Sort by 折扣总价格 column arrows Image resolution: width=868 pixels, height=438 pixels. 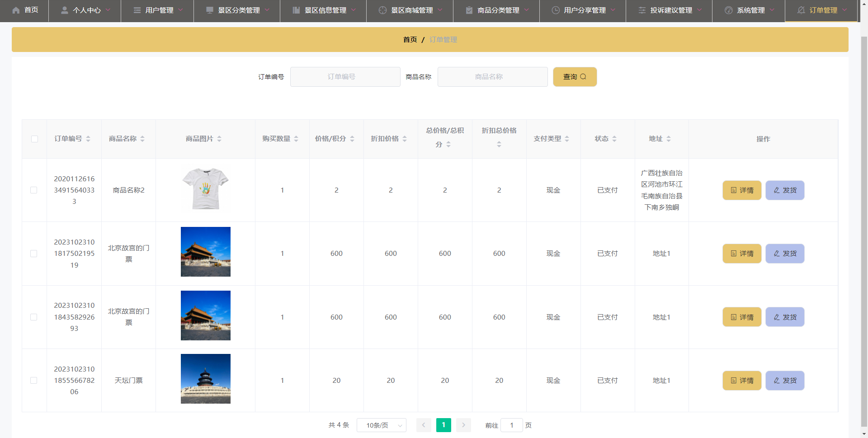499,144
